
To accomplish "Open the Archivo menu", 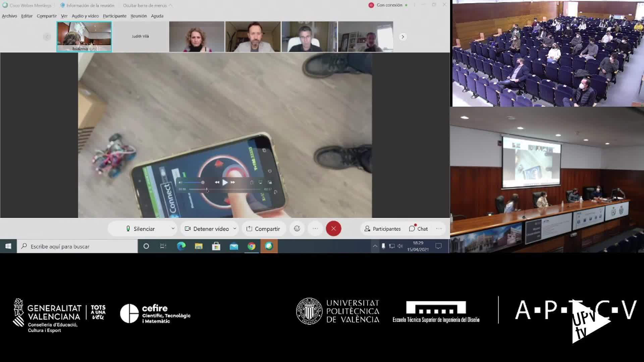I will [9, 16].
